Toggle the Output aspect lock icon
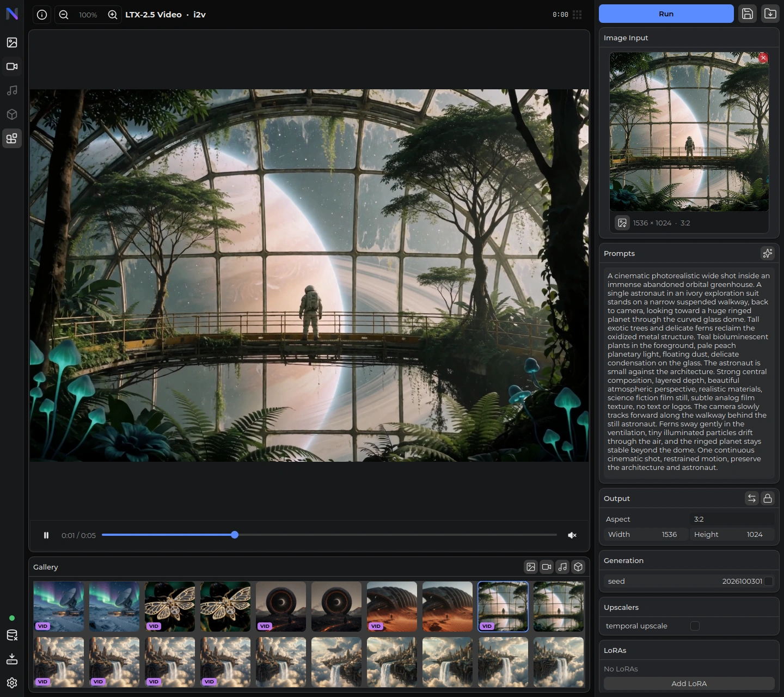 pyautogui.click(x=768, y=498)
